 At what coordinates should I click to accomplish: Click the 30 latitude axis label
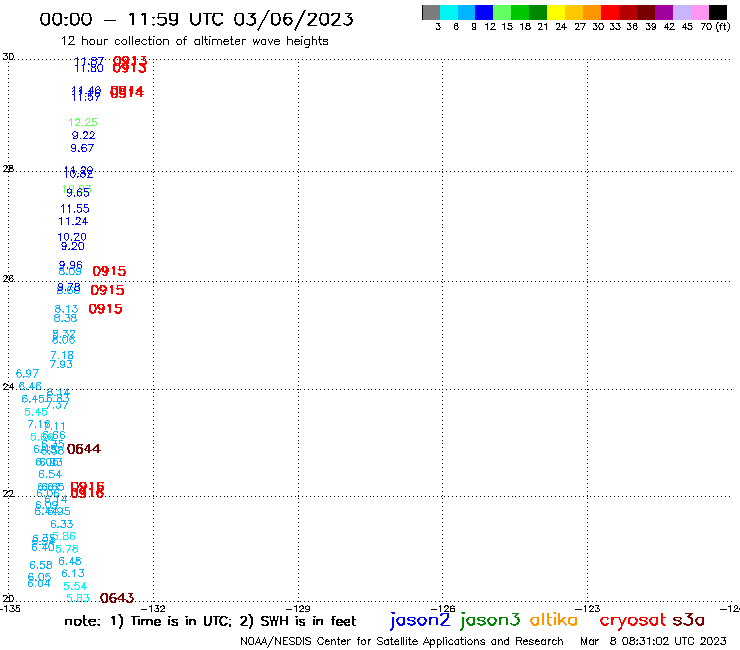click(8, 57)
